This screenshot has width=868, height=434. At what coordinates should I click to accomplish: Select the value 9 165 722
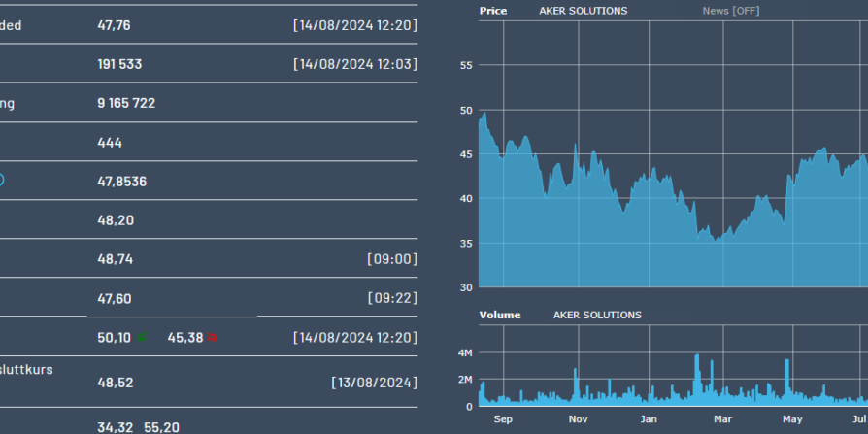(x=126, y=103)
